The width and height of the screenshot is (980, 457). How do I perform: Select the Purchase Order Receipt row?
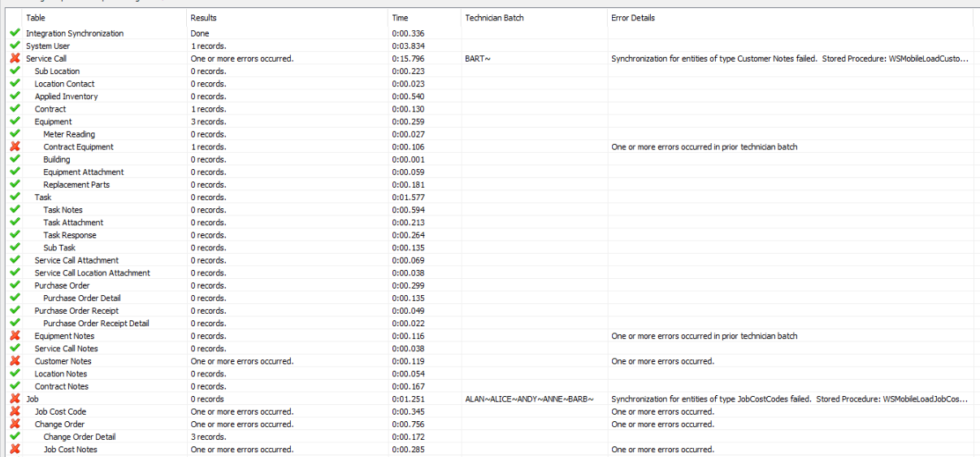[x=76, y=311]
